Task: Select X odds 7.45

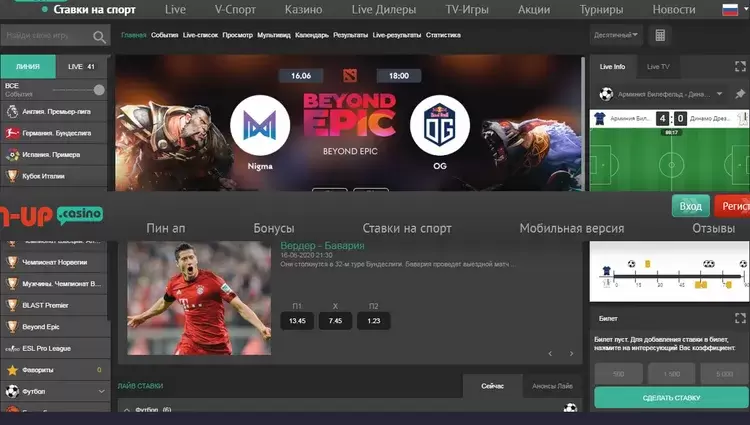Action: [x=335, y=321]
